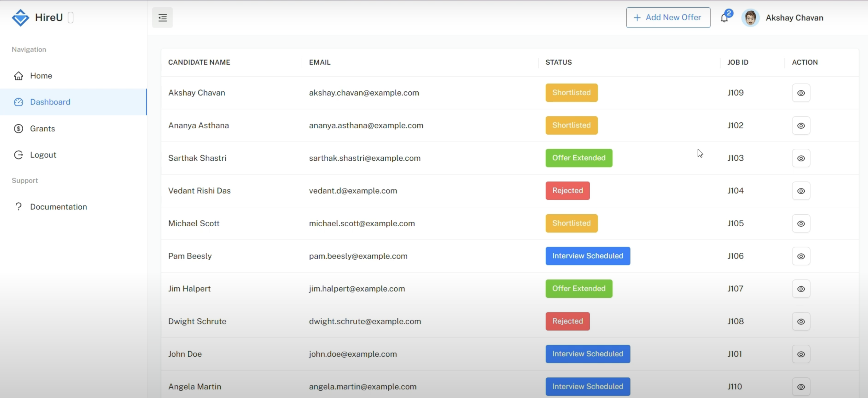
Task: Click the Status column header
Action: (x=558, y=62)
